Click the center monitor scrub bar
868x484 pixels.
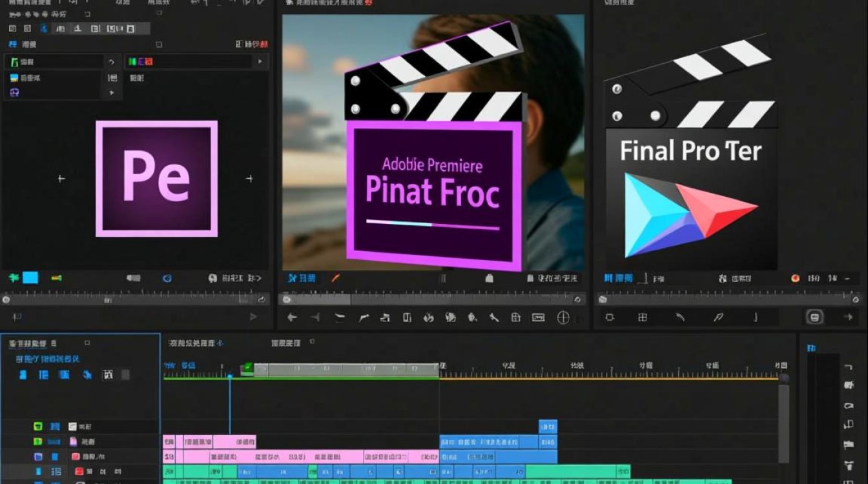(432, 299)
